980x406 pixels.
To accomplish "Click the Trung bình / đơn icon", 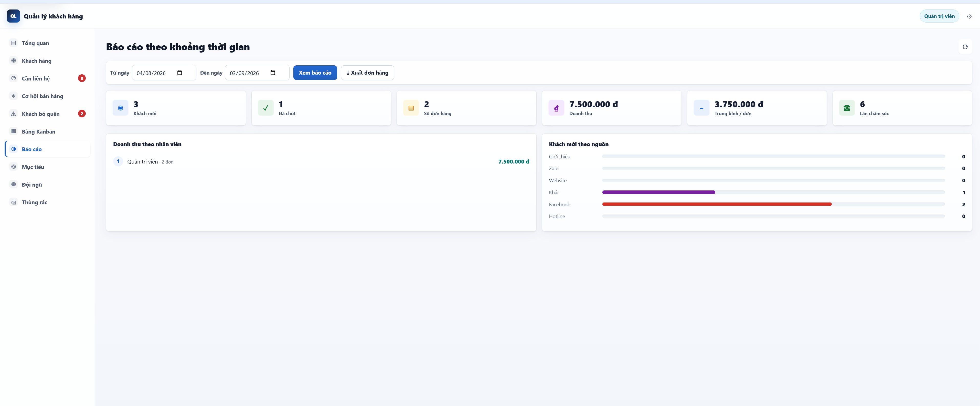I will pyautogui.click(x=701, y=108).
